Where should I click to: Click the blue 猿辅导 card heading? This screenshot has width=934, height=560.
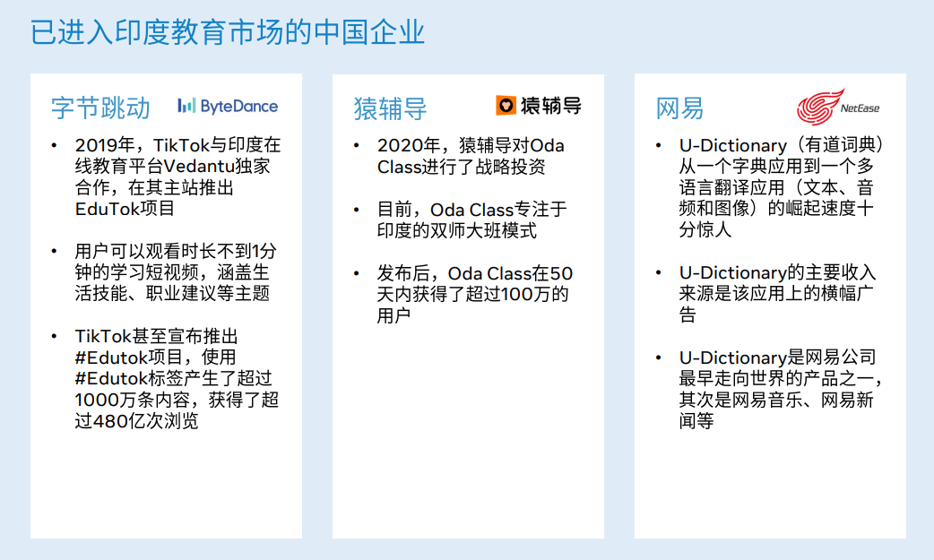[x=390, y=109]
